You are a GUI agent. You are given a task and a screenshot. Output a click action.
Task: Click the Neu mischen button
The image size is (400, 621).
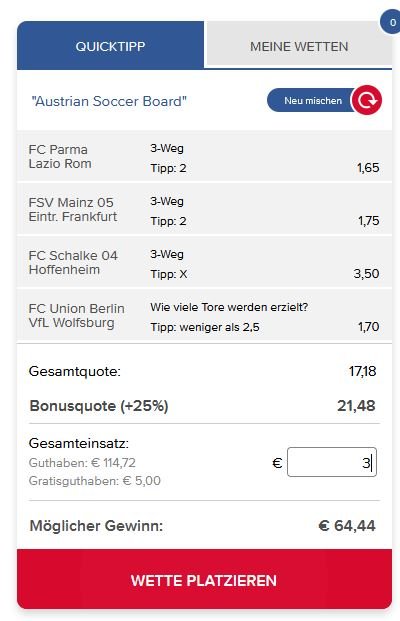pyautogui.click(x=313, y=101)
